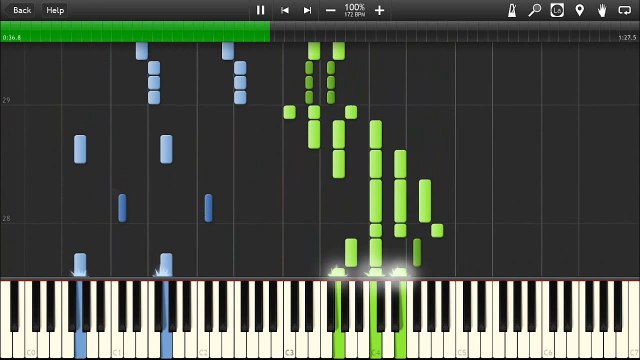Toggle the note labels icon

(x=557, y=10)
